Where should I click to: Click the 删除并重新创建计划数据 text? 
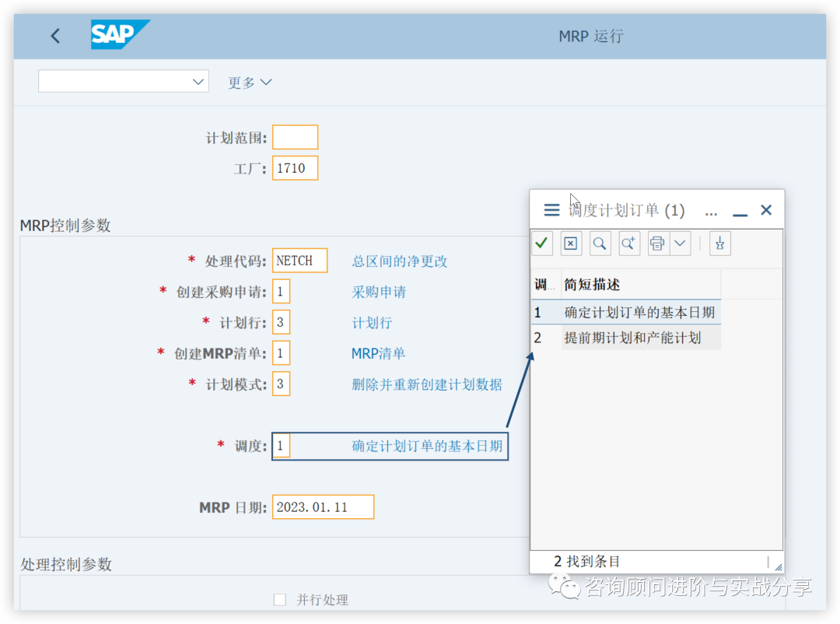pos(426,384)
